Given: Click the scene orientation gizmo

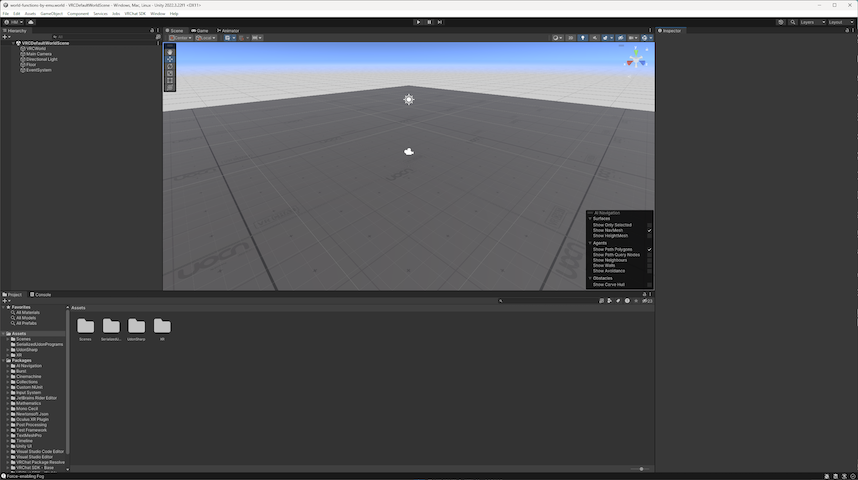Looking at the screenshot, I should tap(636, 60).
